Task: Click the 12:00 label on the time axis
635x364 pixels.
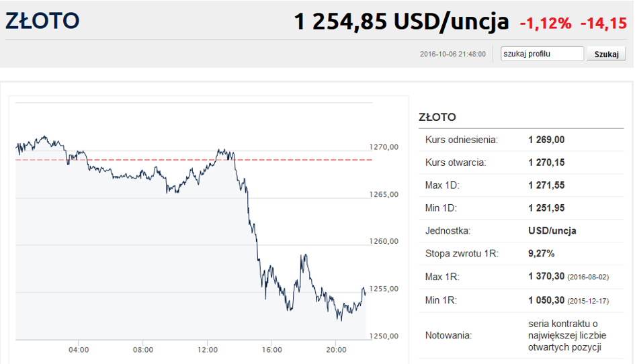Action: pyautogui.click(x=208, y=350)
